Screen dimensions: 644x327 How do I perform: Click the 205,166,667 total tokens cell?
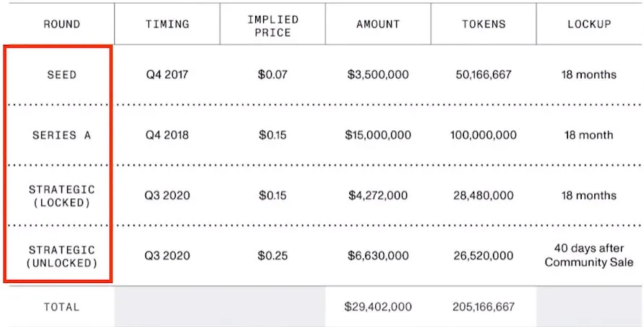click(x=484, y=307)
